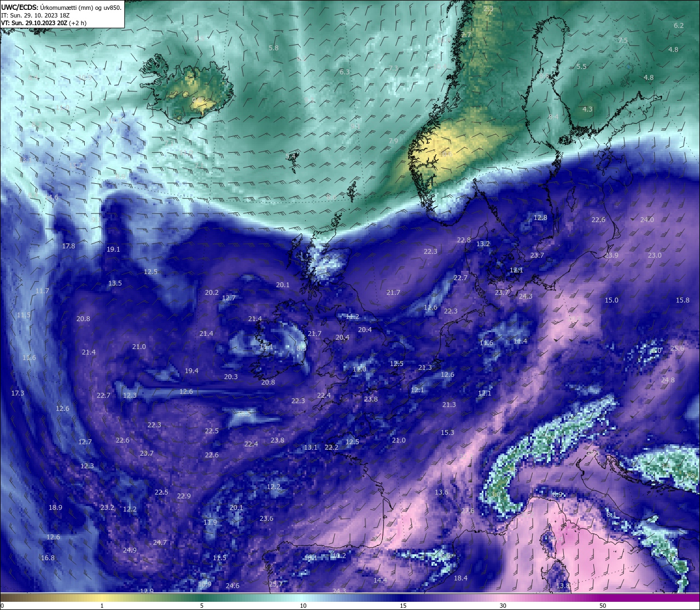Click the map value "15.8"

pos(682,300)
